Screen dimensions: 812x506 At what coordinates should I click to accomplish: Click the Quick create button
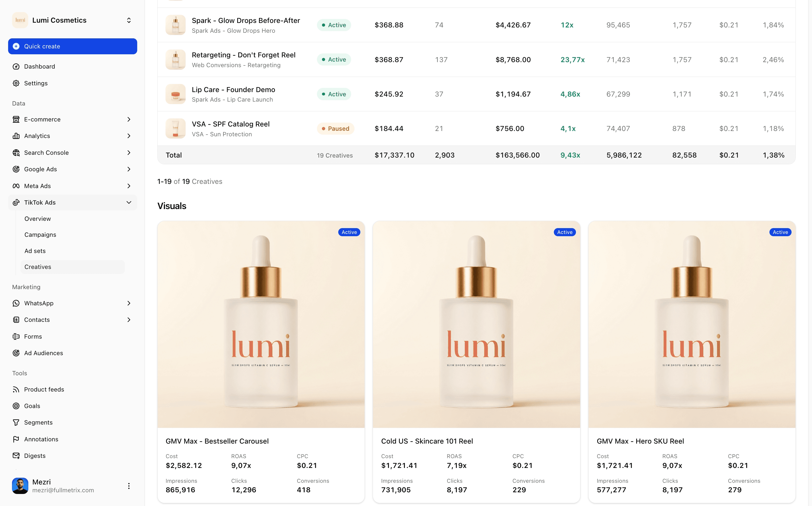click(x=73, y=46)
